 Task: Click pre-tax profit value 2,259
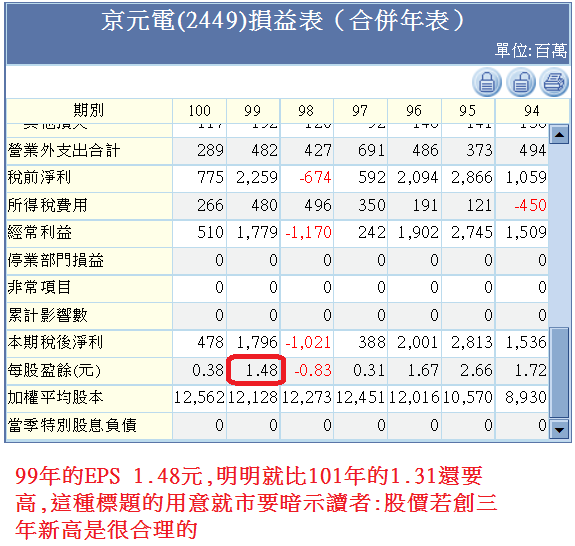coord(257,177)
